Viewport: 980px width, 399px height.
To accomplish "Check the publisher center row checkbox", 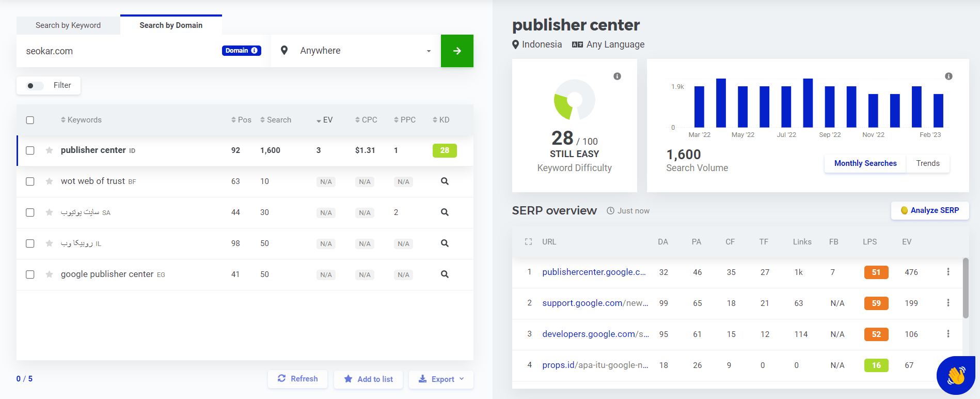I will [30, 150].
